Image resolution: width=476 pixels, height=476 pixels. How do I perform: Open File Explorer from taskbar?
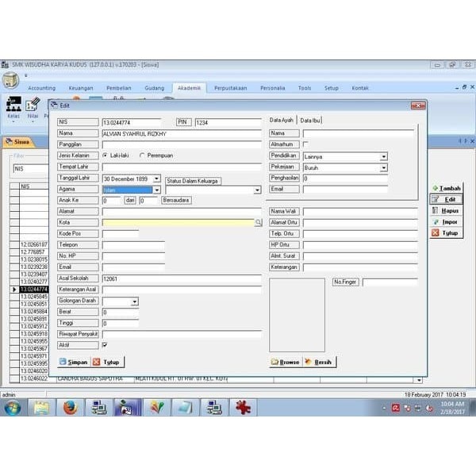pos(41,408)
